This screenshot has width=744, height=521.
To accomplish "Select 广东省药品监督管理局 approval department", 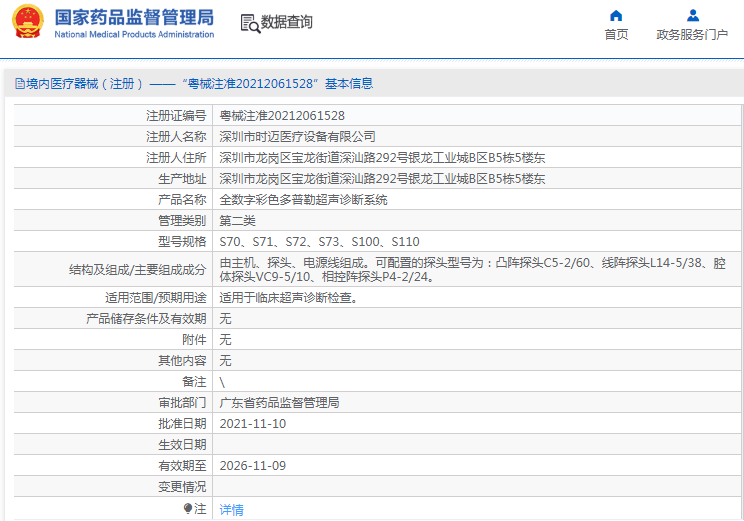I will point(279,403).
